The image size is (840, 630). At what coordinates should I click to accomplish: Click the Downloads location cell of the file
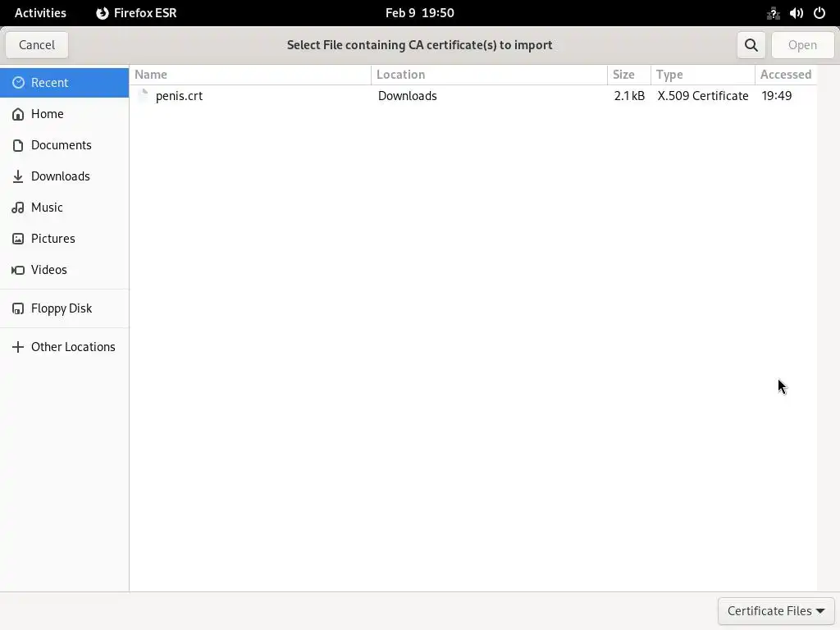point(408,96)
